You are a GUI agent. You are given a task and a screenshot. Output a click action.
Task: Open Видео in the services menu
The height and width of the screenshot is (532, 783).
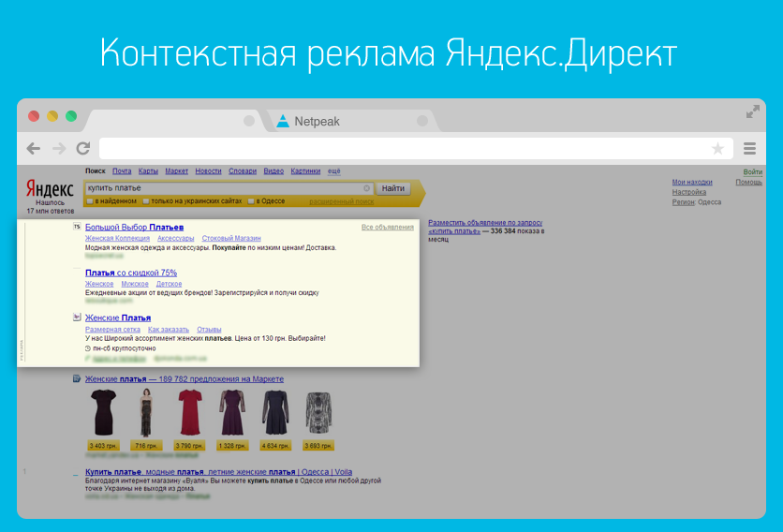tap(273, 170)
